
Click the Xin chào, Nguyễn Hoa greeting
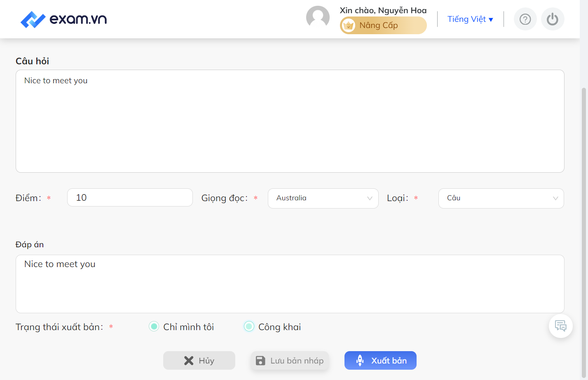[383, 10]
